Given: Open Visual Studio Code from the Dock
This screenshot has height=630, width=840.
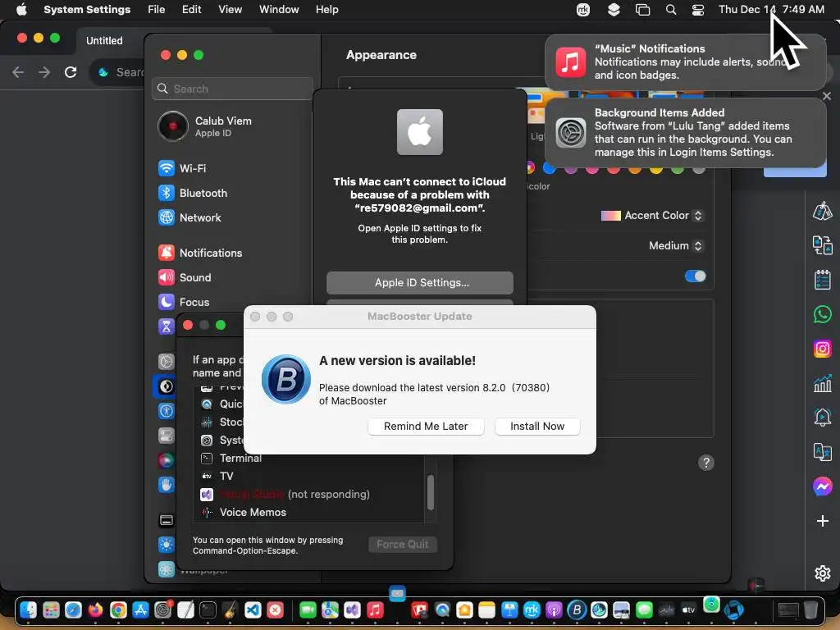Looking at the screenshot, I should (253, 609).
